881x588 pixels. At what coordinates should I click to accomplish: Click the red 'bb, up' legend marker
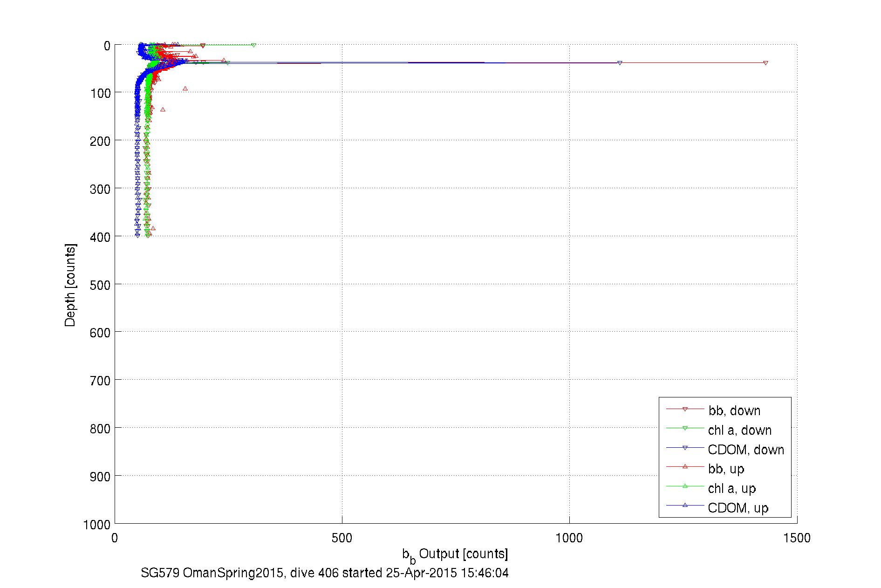point(685,466)
